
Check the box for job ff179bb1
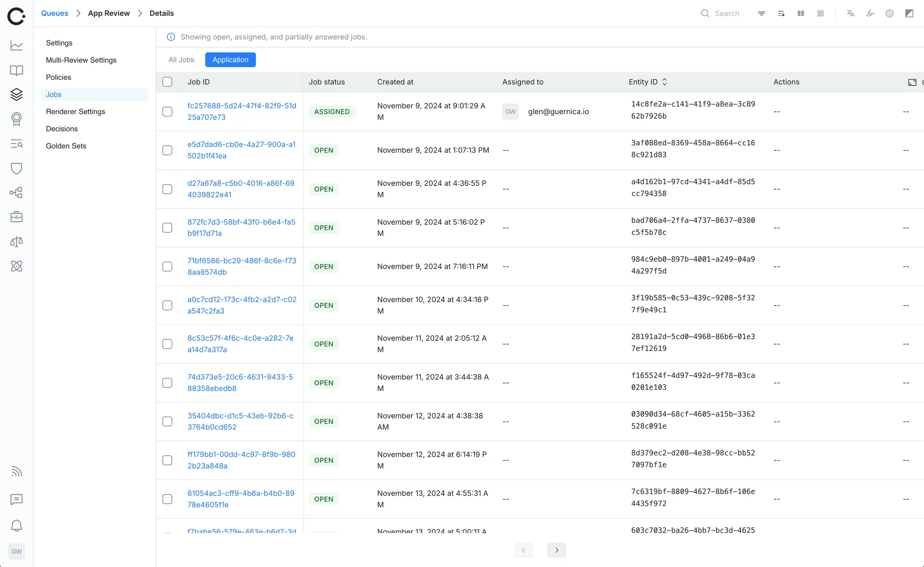(x=167, y=460)
